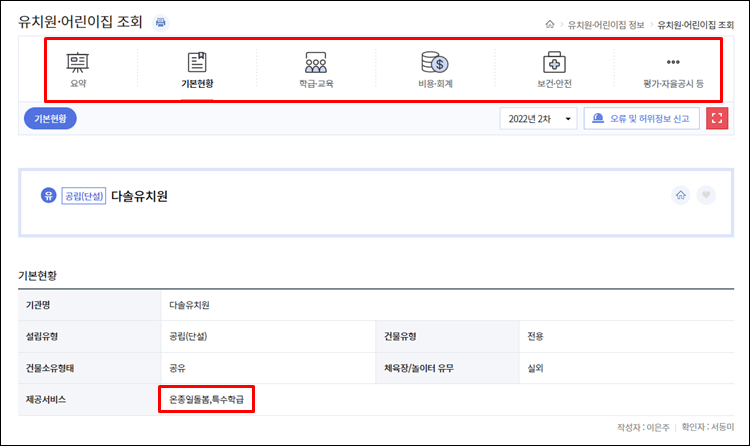This screenshot has height=446, width=750.
Task: Click the 설립유형 row label
Action: tap(42, 336)
